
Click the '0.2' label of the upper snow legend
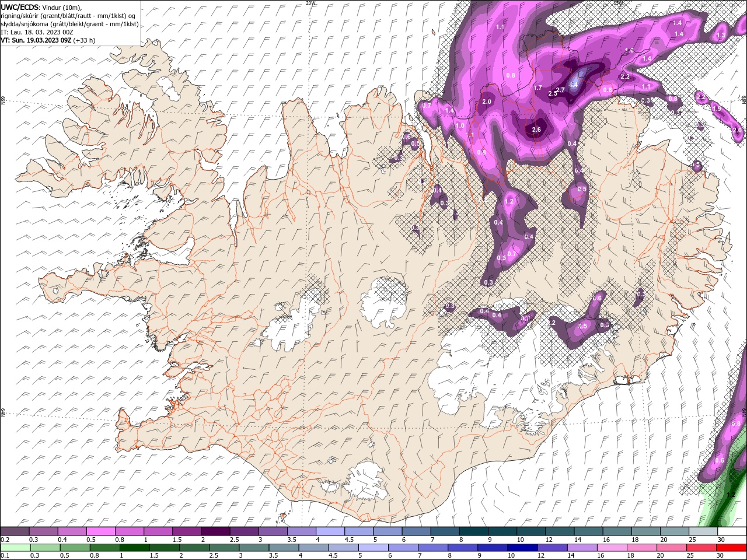(5, 540)
